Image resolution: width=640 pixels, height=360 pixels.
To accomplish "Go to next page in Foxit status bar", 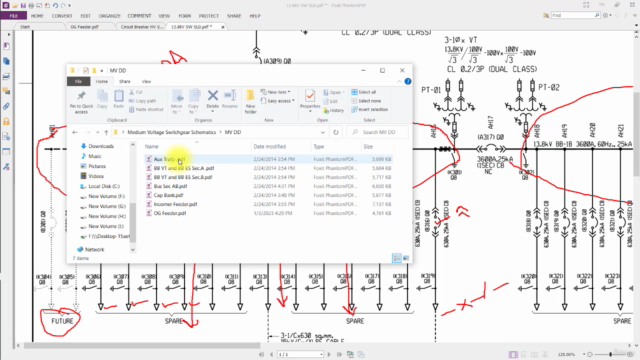I will click(329, 354).
